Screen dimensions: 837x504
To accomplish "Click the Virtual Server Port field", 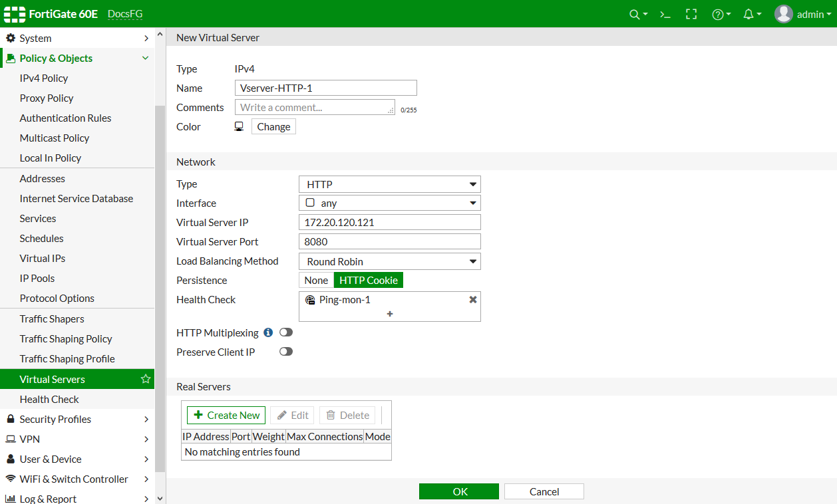I will pyautogui.click(x=390, y=242).
